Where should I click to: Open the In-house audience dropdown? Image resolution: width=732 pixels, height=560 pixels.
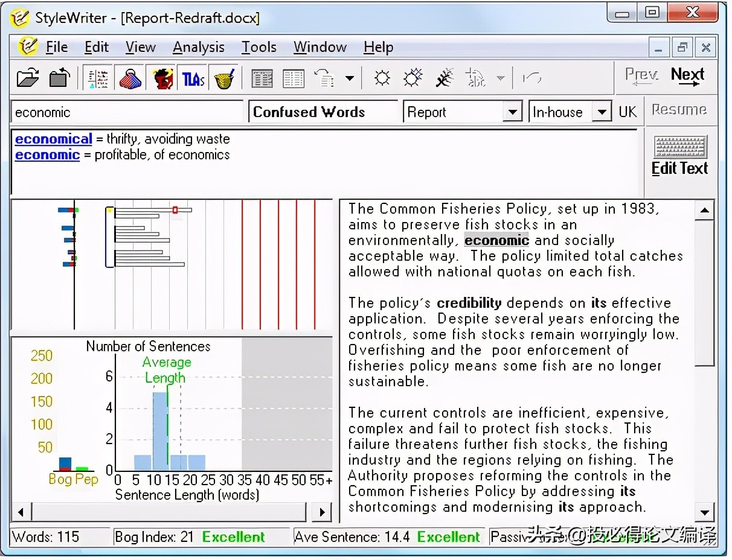pos(601,112)
